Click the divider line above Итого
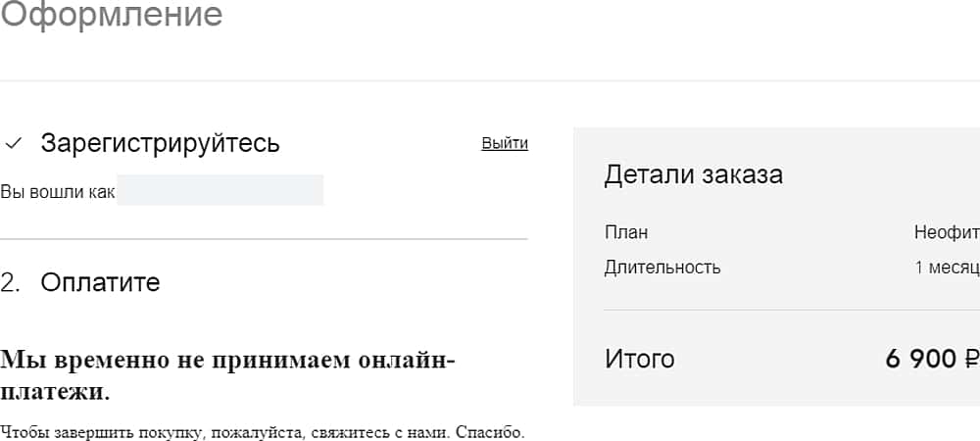 [x=784, y=310]
